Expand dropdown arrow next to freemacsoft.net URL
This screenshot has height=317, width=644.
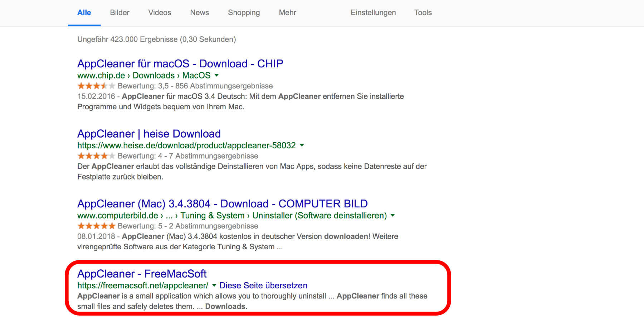pyautogui.click(x=214, y=285)
